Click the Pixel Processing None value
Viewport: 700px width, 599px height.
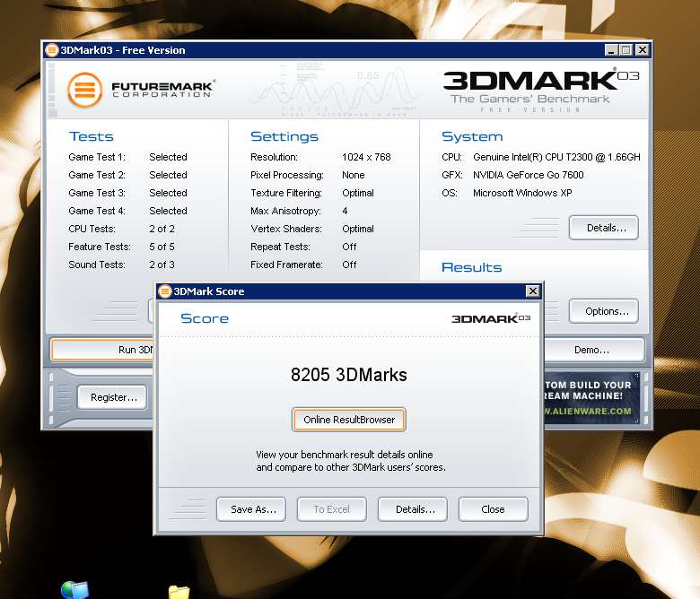pos(353,175)
